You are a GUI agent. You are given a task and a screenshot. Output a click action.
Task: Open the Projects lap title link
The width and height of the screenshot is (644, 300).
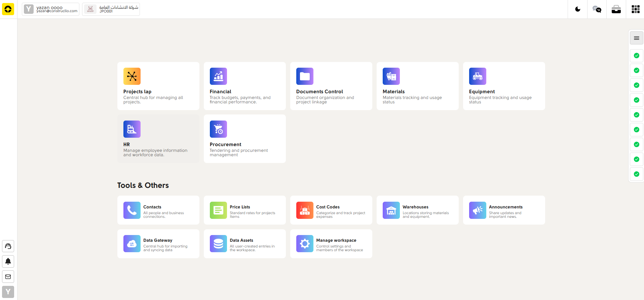[x=137, y=92]
